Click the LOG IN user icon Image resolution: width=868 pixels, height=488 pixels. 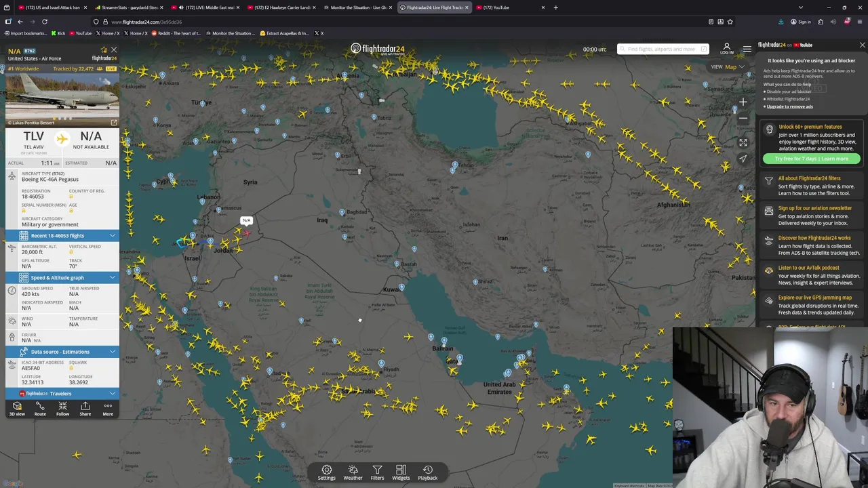pyautogui.click(x=727, y=49)
